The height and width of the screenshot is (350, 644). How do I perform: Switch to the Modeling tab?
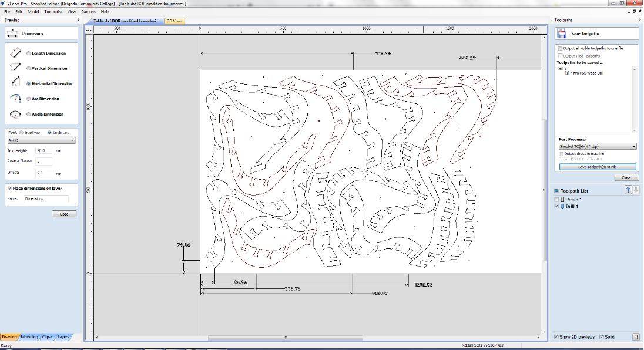tap(29, 337)
